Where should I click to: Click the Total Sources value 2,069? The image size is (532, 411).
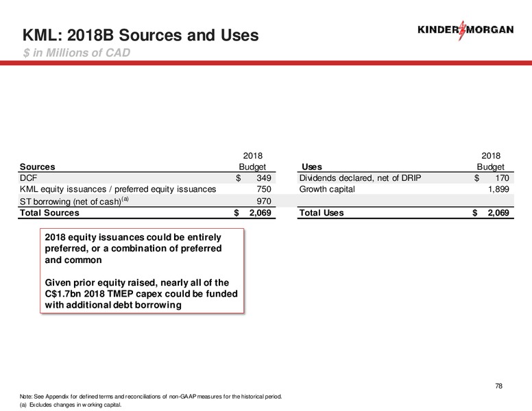click(261, 213)
